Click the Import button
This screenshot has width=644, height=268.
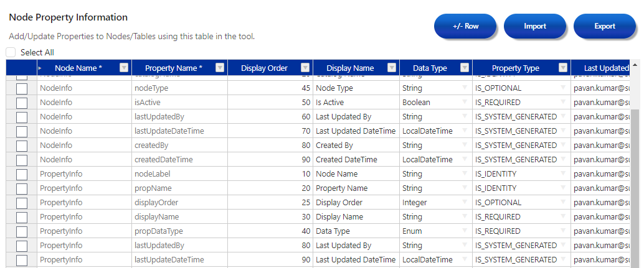click(535, 26)
